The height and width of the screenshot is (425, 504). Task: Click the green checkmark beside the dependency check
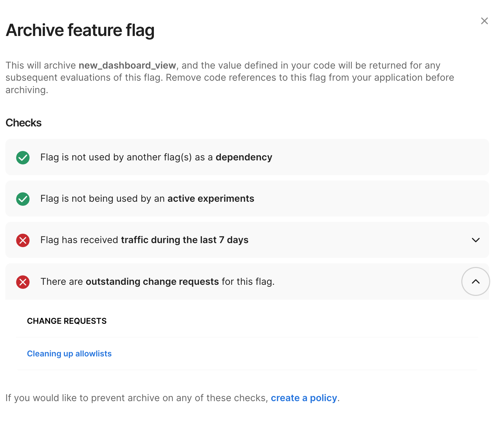point(23,157)
